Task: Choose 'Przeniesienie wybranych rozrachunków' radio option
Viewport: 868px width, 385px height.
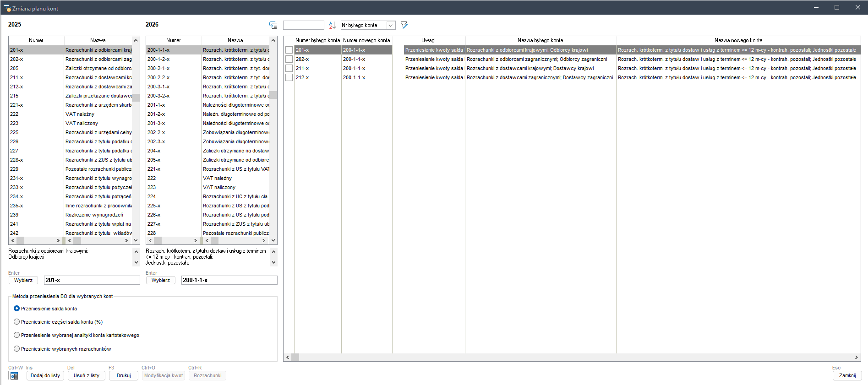Action: (x=17, y=349)
